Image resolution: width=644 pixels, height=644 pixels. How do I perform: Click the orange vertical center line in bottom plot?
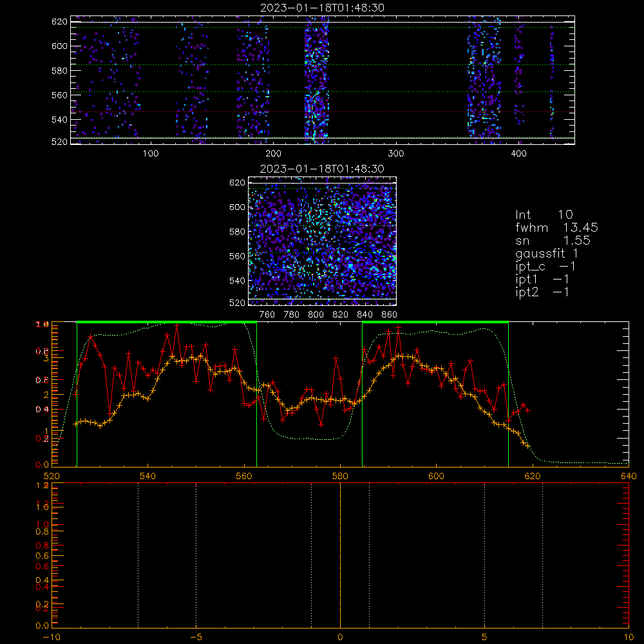coord(340,554)
